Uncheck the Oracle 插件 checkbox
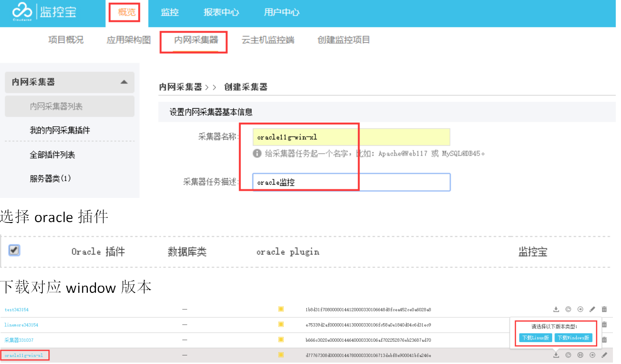 [x=14, y=250]
